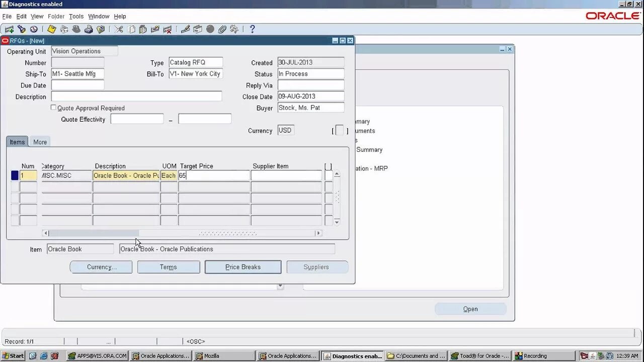Switch to the More tab
This screenshot has width=644, height=362.
40,142
